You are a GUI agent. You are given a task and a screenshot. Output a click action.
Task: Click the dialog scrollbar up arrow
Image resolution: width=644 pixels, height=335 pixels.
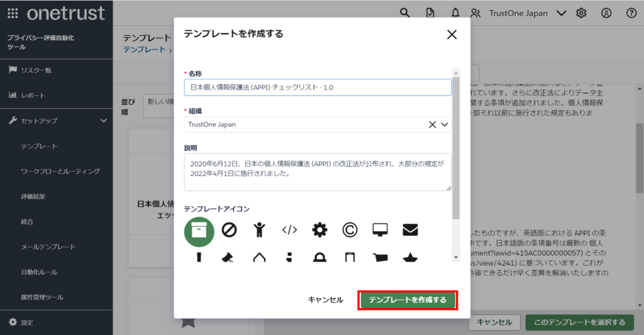tap(456, 73)
